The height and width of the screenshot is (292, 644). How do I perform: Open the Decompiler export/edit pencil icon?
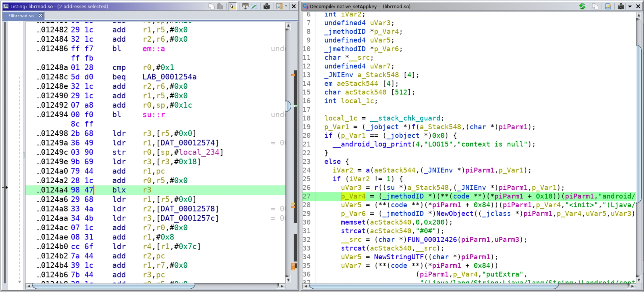click(x=608, y=6)
